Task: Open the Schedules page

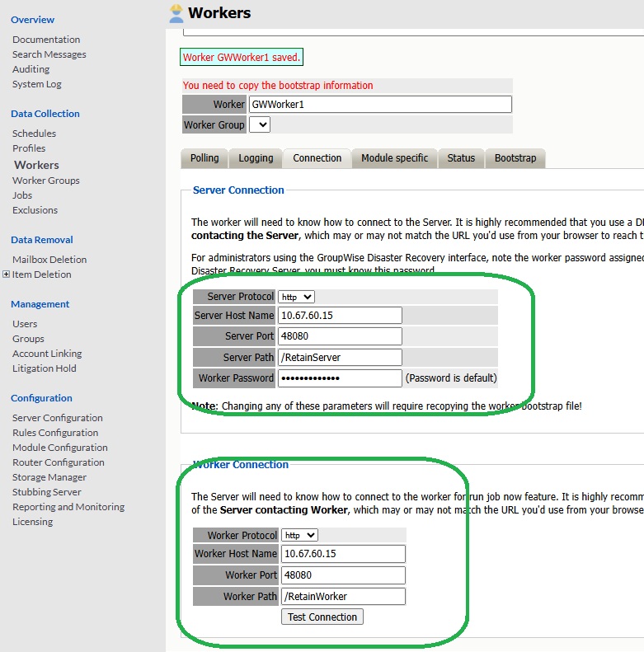Action: point(34,134)
